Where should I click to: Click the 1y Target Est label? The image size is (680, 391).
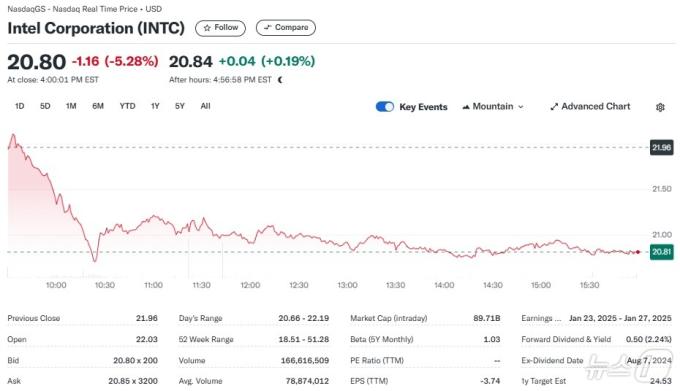544,381
